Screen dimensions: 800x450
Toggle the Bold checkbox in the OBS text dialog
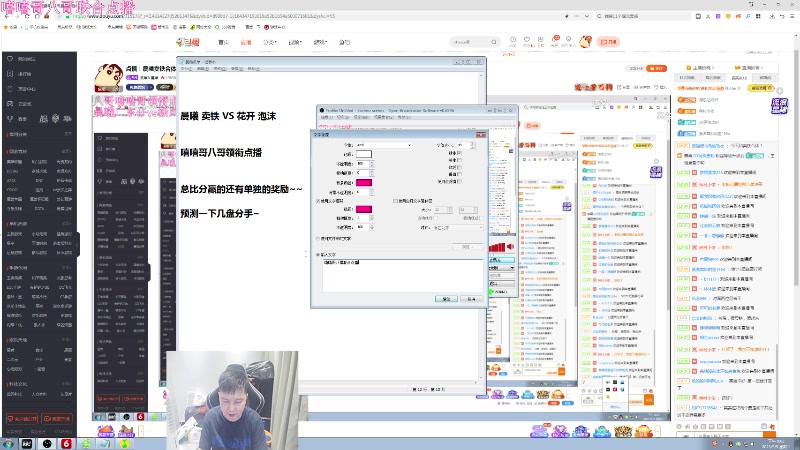pyautogui.click(x=460, y=153)
